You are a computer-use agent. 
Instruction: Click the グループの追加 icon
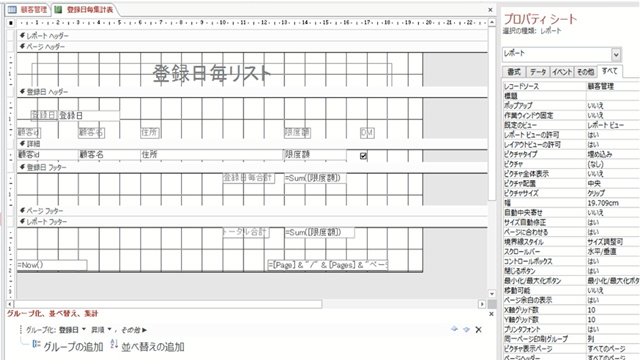pos(36,344)
